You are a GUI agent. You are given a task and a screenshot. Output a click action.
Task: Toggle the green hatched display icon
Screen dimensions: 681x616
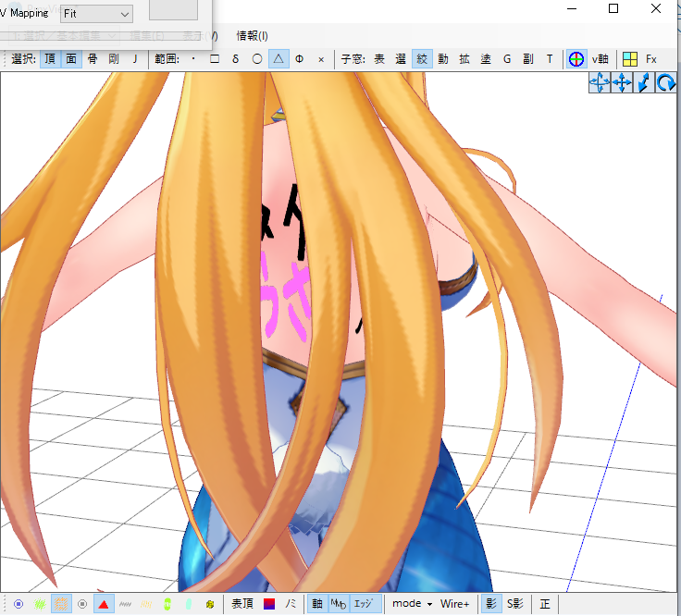40,604
